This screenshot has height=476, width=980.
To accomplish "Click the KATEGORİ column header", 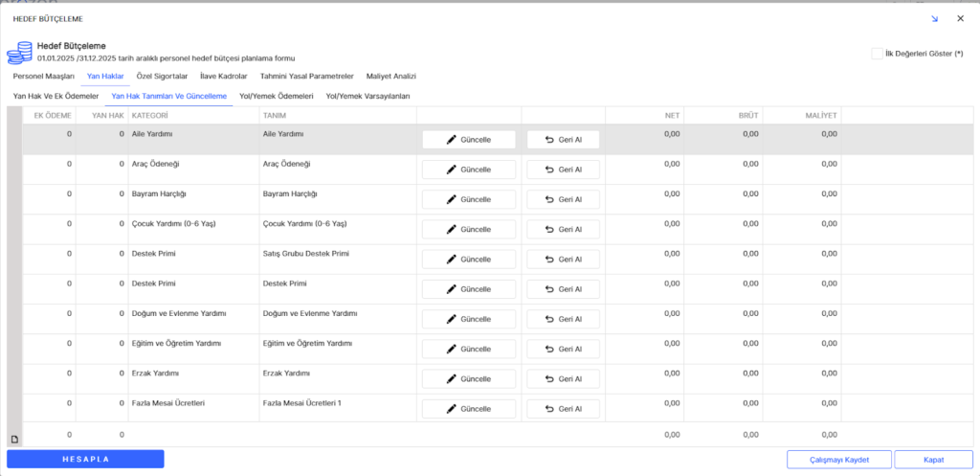I will (150, 116).
